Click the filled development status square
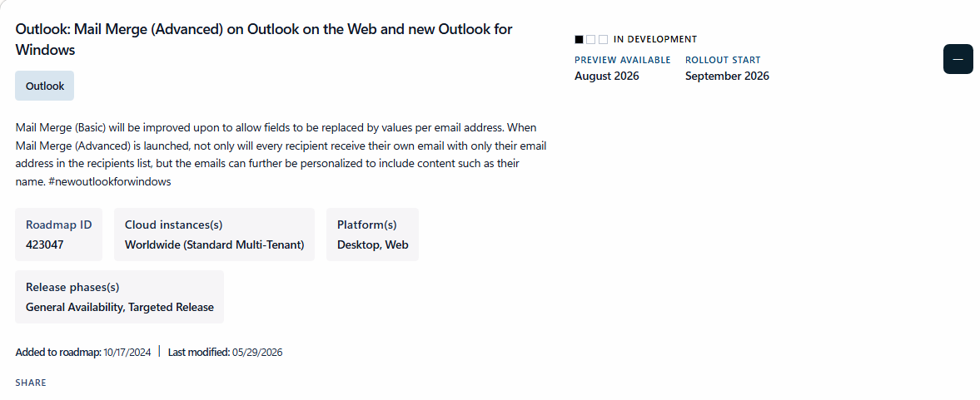The image size is (980, 400). [x=579, y=39]
